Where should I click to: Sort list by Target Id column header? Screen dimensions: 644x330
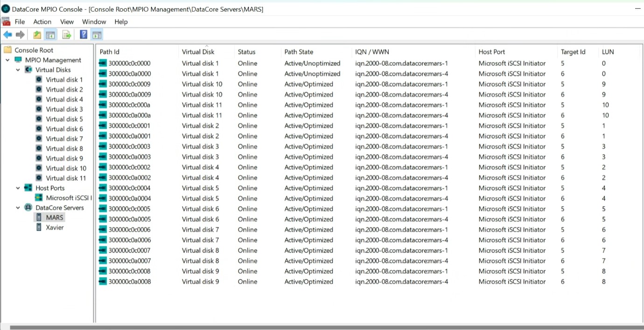[x=573, y=52]
